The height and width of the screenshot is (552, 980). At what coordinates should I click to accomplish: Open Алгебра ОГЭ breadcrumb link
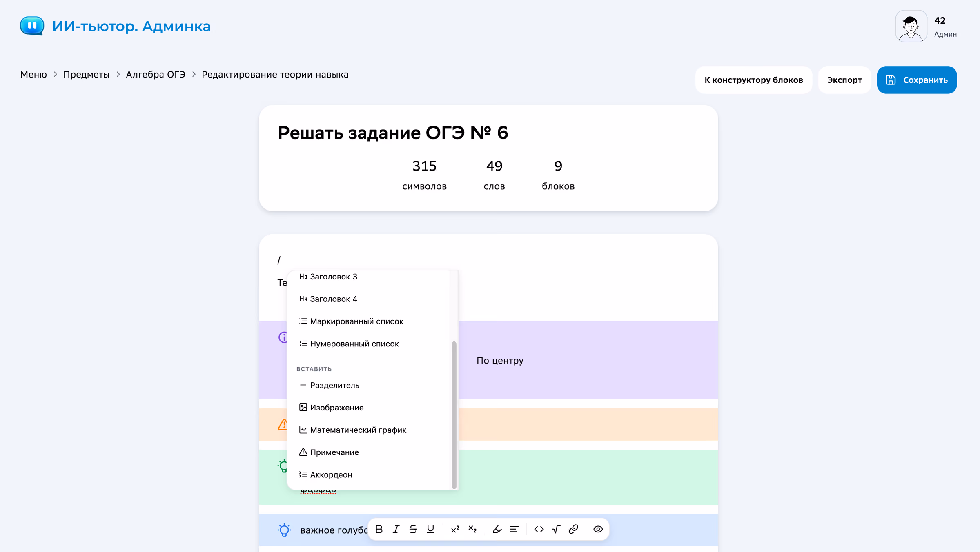point(156,75)
